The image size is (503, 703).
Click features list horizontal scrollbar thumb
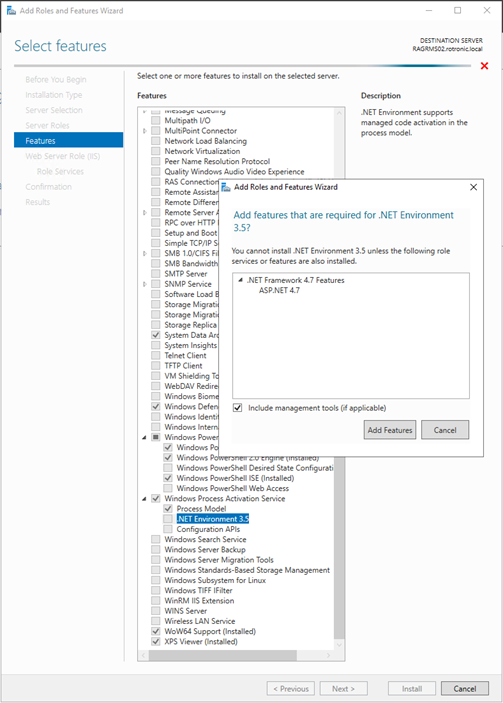pos(222,655)
